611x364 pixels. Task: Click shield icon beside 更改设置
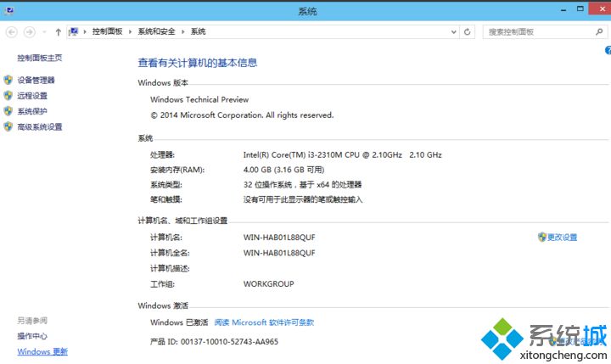(542, 237)
